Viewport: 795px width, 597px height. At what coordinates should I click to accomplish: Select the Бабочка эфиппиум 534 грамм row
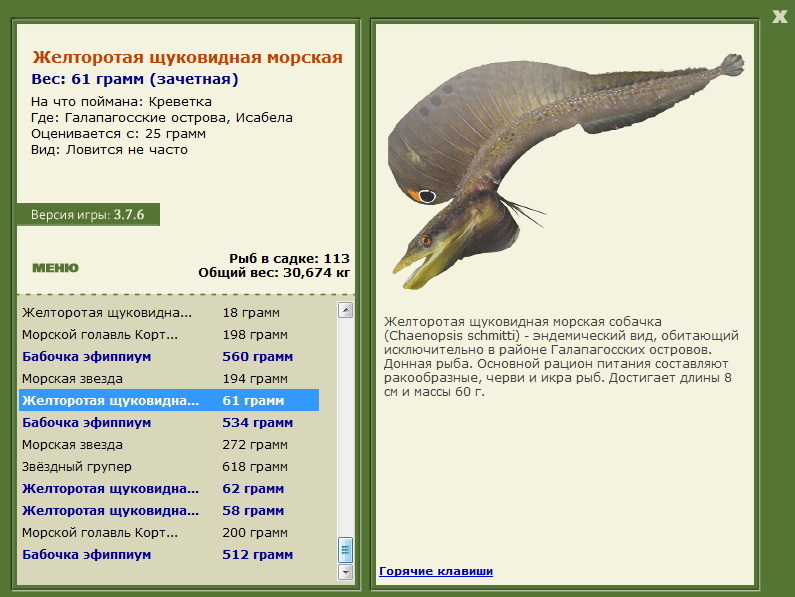169,423
